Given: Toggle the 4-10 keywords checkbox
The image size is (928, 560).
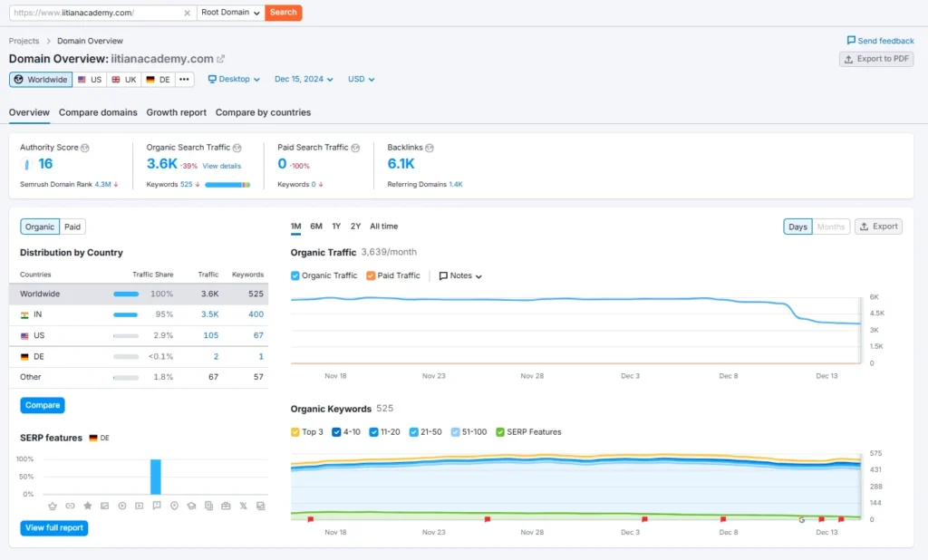Looking at the screenshot, I should click(336, 432).
